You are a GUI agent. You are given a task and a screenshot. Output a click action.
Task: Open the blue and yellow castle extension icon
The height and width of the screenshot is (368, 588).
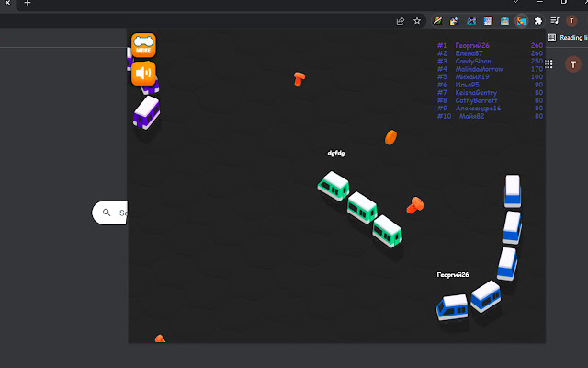point(504,21)
